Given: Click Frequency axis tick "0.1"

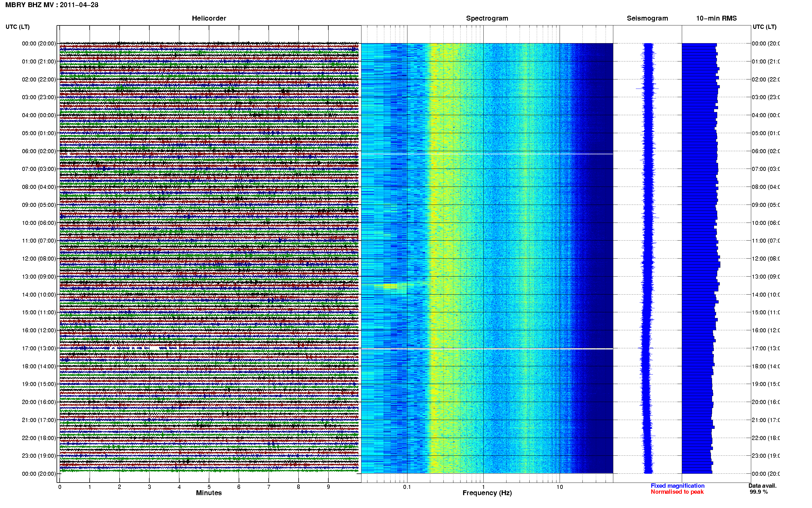Looking at the screenshot, I should pyautogui.click(x=407, y=487).
